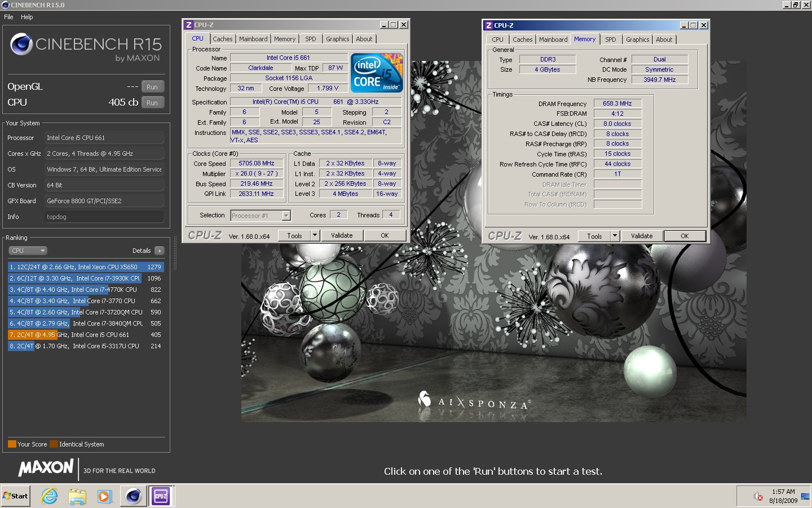Image resolution: width=812 pixels, height=508 pixels.
Task: Open About tab in Memory CPU-Z window
Action: pyautogui.click(x=664, y=40)
